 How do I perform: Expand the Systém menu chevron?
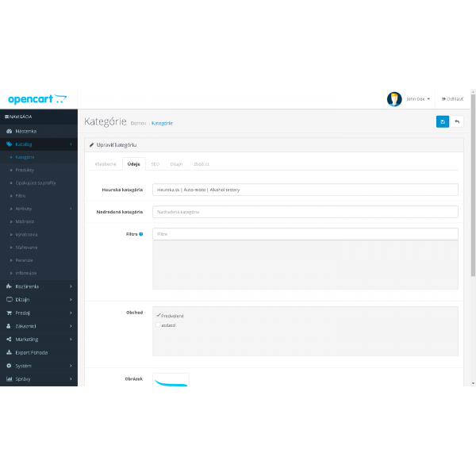coord(71,366)
